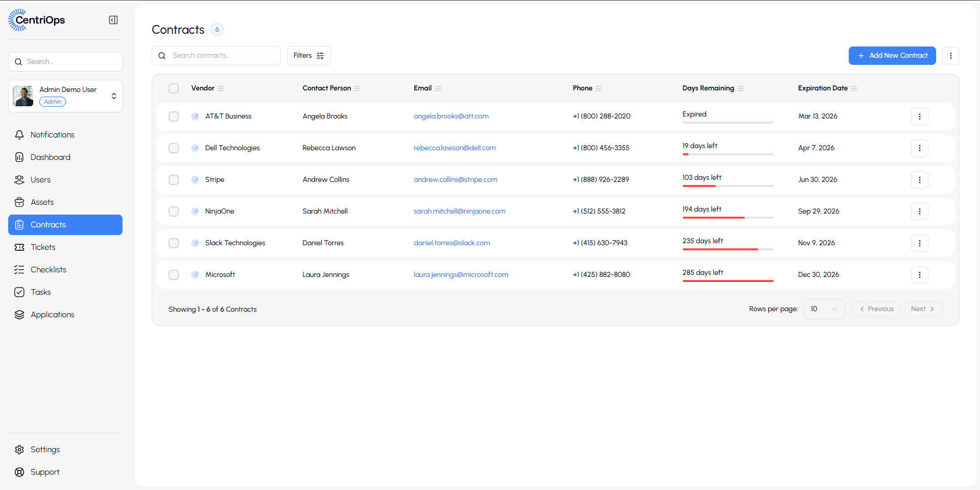Image resolution: width=980 pixels, height=490 pixels.
Task: Open the Dashboard sidebar item
Action: click(50, 157)
